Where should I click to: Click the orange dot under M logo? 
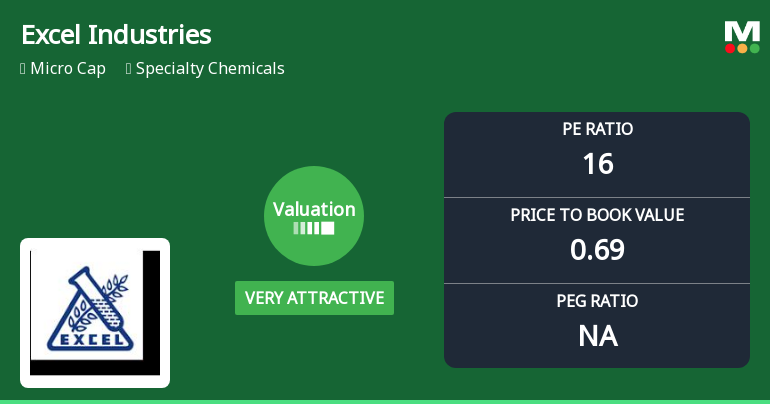click(x=742, y=48)
